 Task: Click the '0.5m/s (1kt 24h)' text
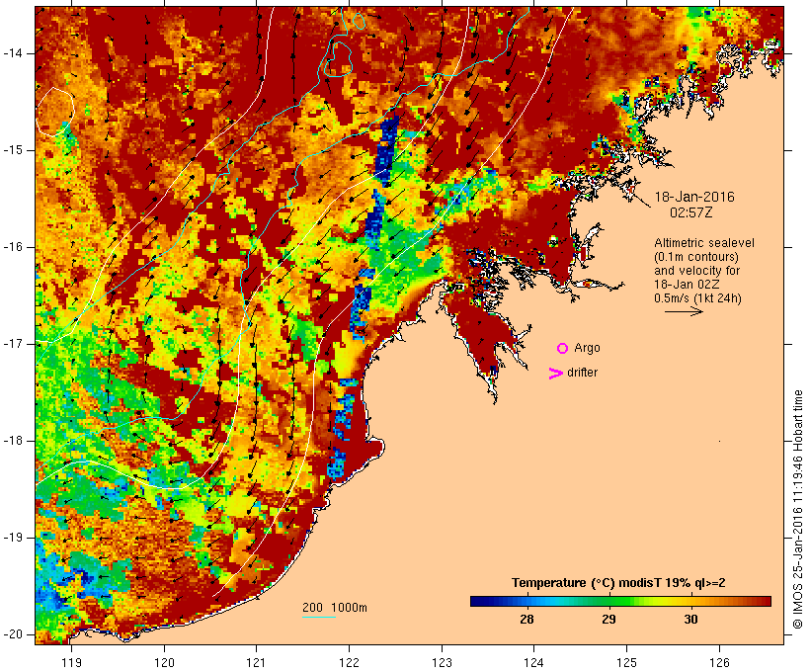(697, 298)
